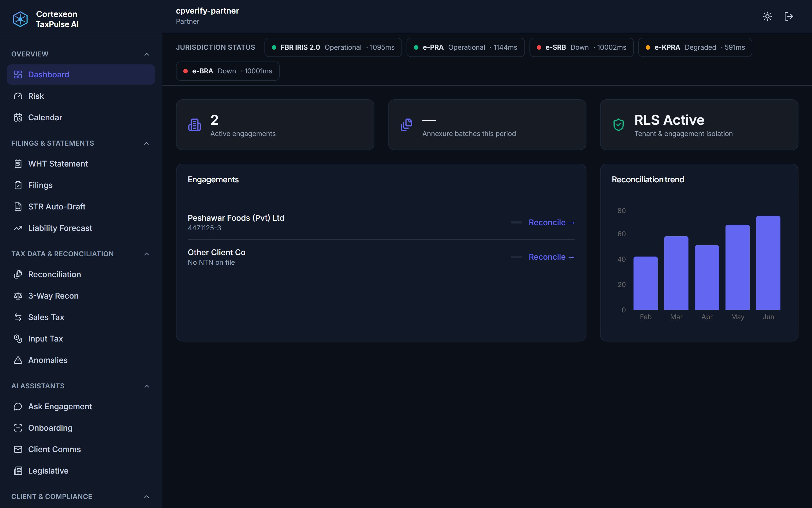The image size is (812, 508).
Task: Click the Dashboard grid icon
Action: (18, 75)
